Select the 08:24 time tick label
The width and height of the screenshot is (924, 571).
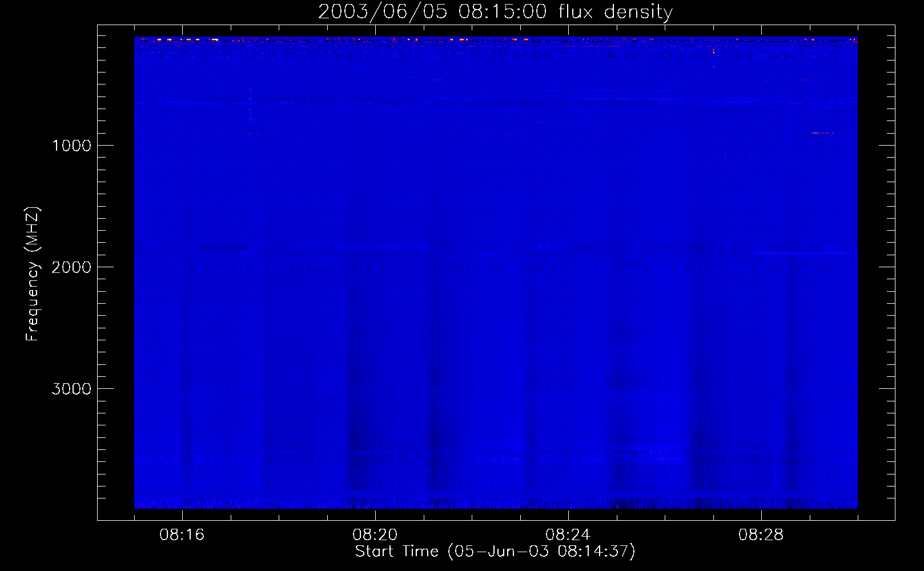[x=568, y=535]
